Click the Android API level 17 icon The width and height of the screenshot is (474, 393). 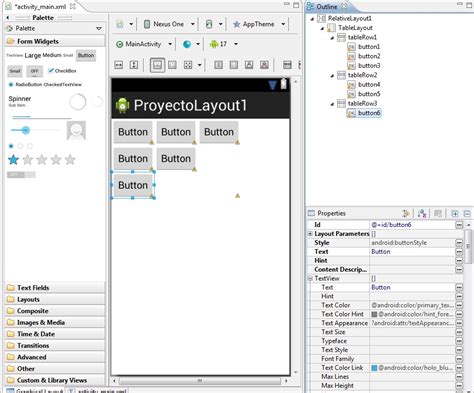(214, 44)
